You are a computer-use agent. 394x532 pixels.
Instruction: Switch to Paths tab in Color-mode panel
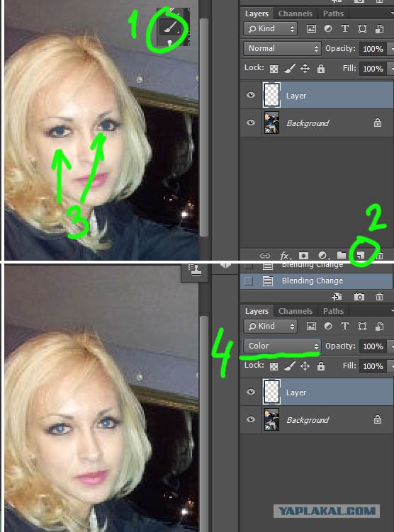coord(333,311)
